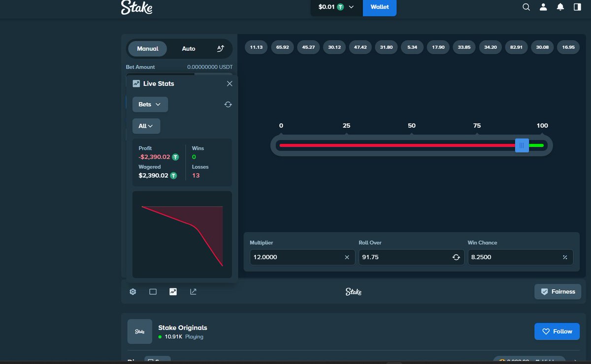
Task: Open the search magnifier icon
Action: tap(526, 7)
